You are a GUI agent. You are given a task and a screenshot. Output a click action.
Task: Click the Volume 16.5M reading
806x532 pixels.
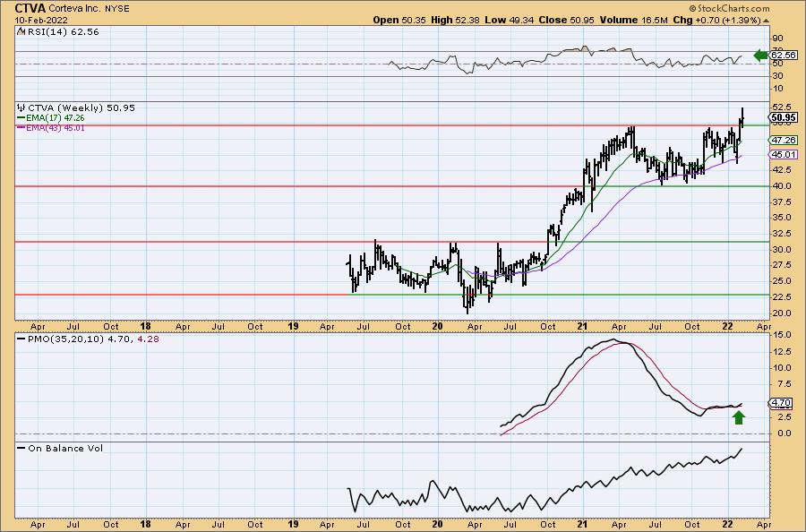[x=633, y=20]
